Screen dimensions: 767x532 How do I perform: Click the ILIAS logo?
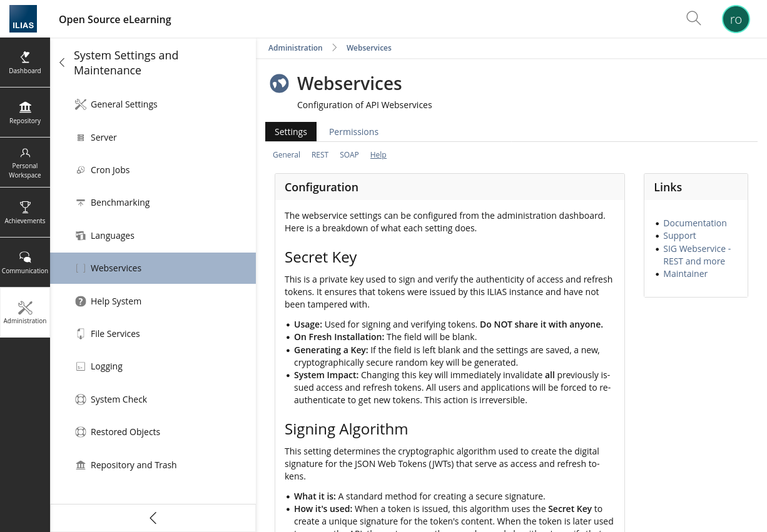point(23,19)
